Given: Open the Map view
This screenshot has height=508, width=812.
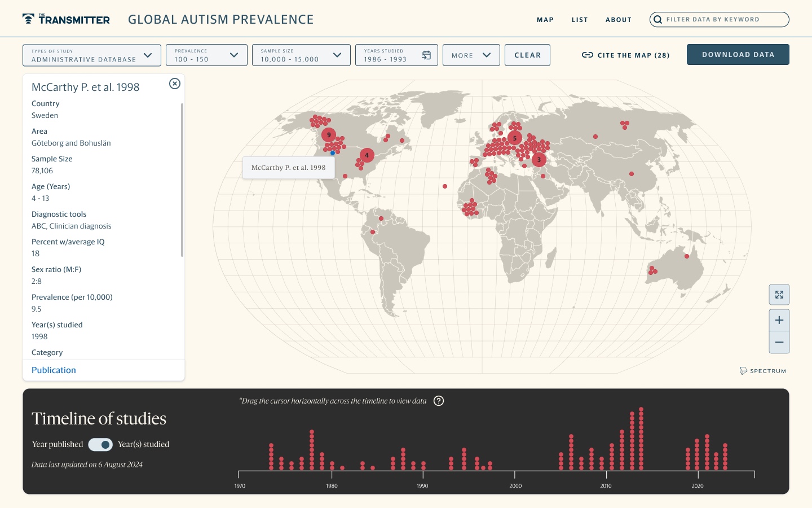Looking at the screenshot, I should pos(545,20).
